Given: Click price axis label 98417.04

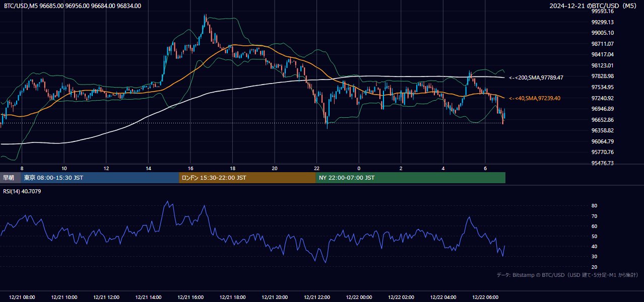Looking at the screenshot, I should point(602,54).
